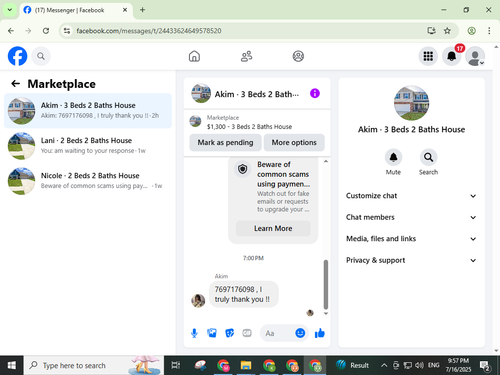
Task: Click the purple conversation info icon
Action: [315, 93]
